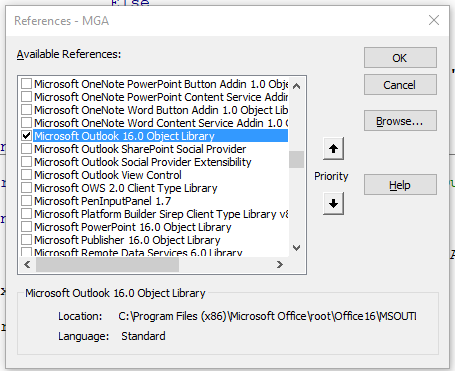Image resolution: width=455 pixels, height=371 pixels.
Task: Click the horizontal scrollbar thumb
Action: tap(107, 265)
